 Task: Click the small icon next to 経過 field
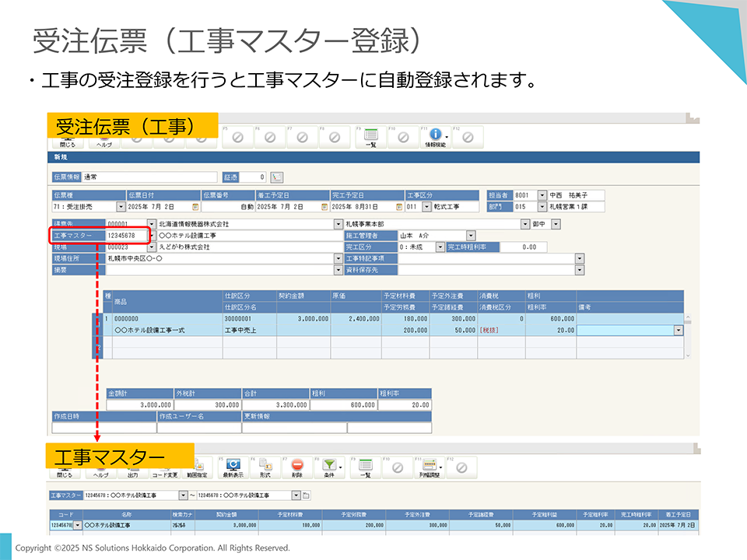[x=277, y=177]
